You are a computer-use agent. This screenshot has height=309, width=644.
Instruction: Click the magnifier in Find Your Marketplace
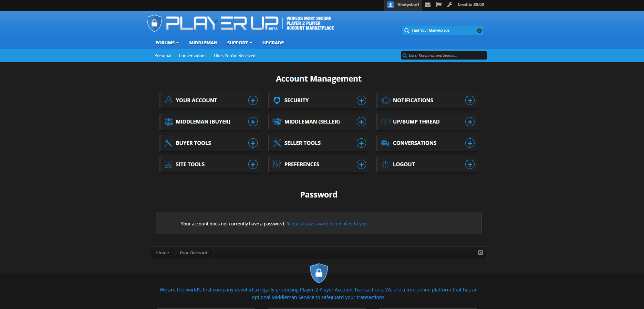click(x=407, y=30)
